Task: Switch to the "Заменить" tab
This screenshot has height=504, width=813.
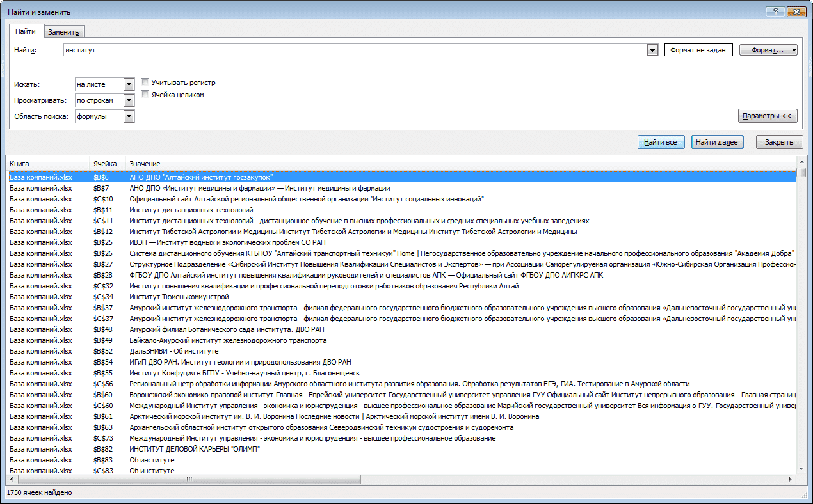Action: [x=63, y=32]
